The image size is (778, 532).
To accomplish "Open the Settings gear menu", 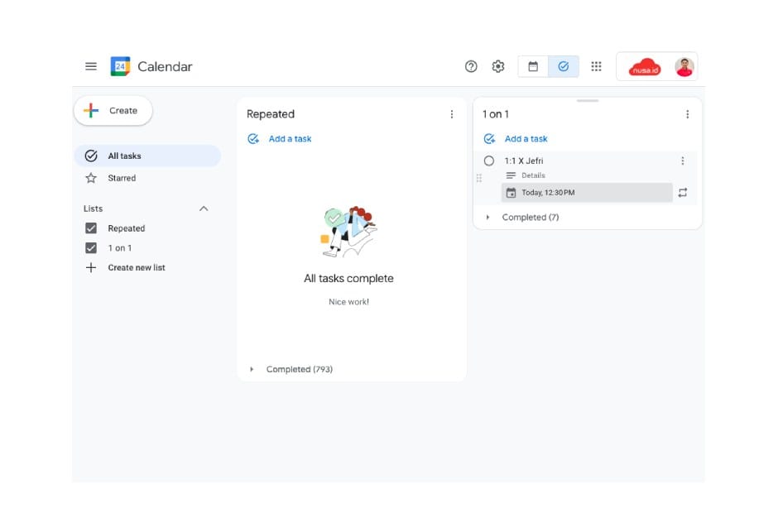I will 498,66.
